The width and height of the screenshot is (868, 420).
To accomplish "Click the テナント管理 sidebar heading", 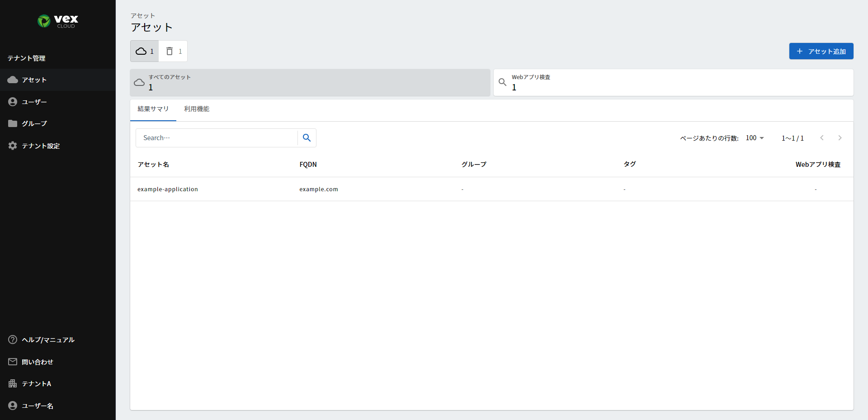I will click(26, 58).
